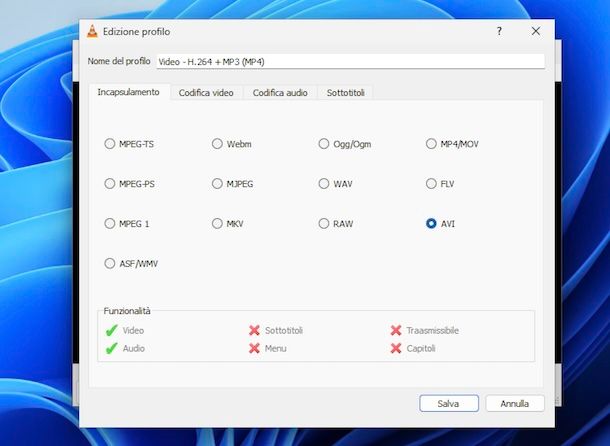Go to the Sottotitoli tab

345,93
